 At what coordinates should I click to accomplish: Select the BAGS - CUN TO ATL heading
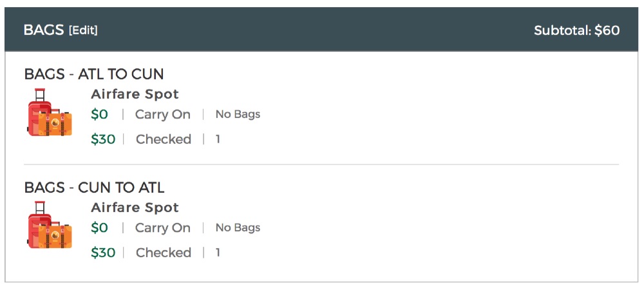coord(94,187)
